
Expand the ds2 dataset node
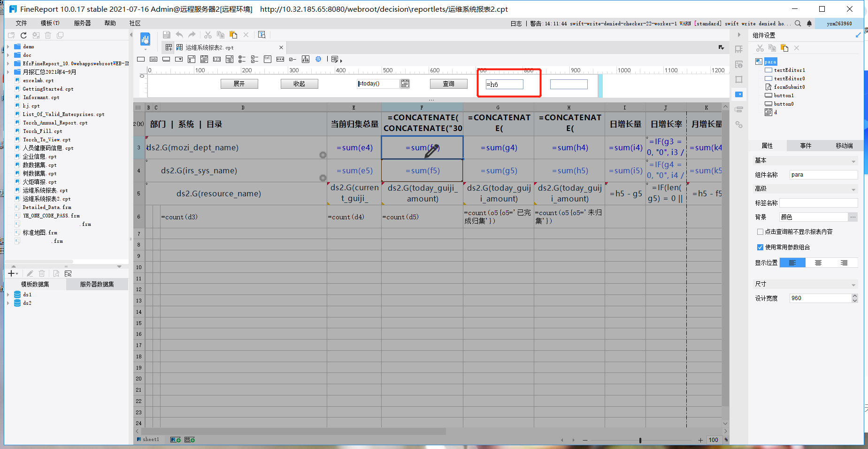8,303
